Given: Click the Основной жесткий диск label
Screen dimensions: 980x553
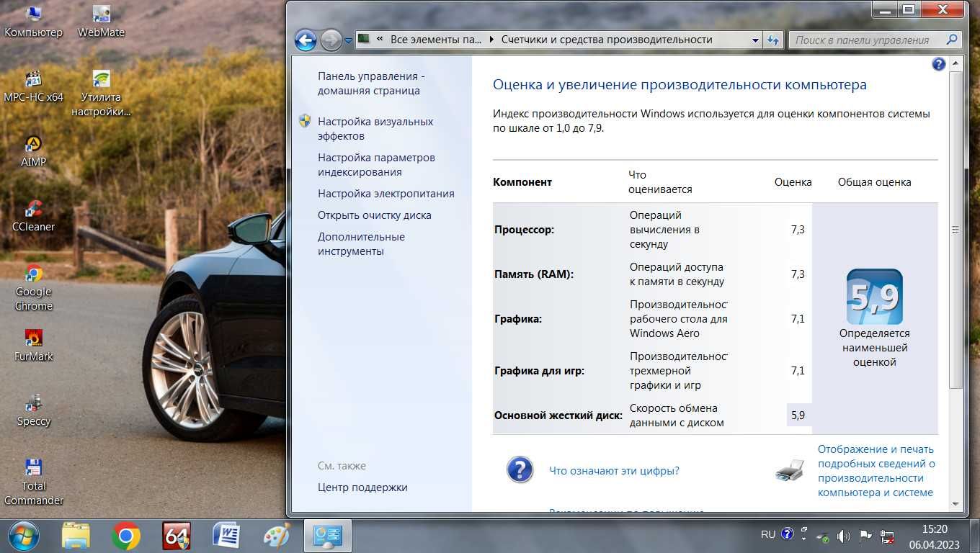Looking at the screenshot, I should tap(558, 415).
